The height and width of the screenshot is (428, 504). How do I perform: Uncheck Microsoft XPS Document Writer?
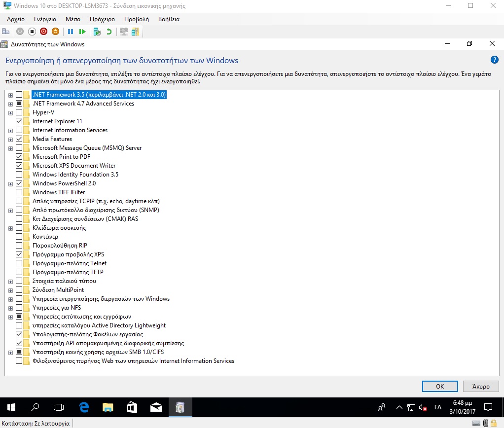tap(19, 166)
